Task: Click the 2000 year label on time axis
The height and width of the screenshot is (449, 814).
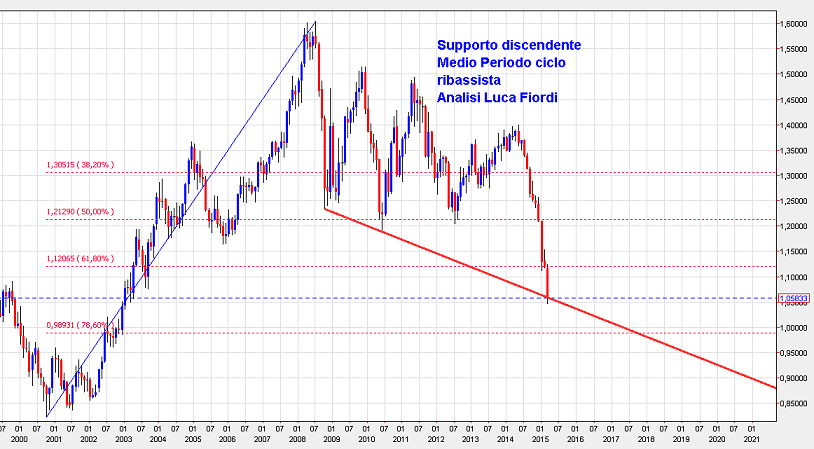Action: [18, 439]
